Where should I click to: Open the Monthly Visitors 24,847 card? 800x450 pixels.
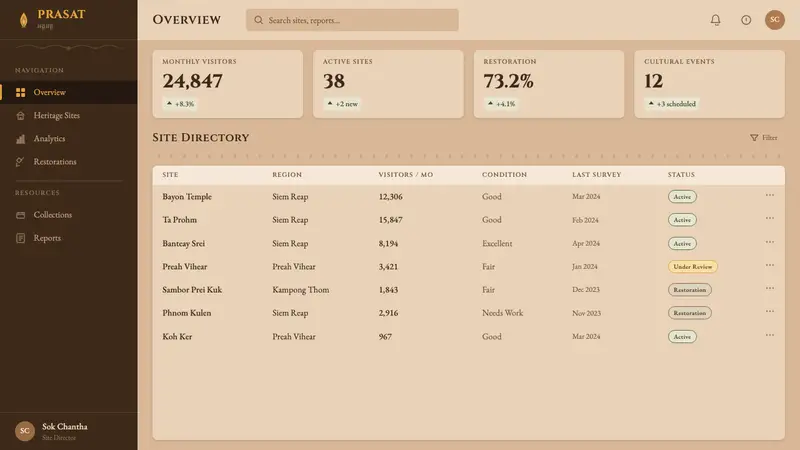228,84
